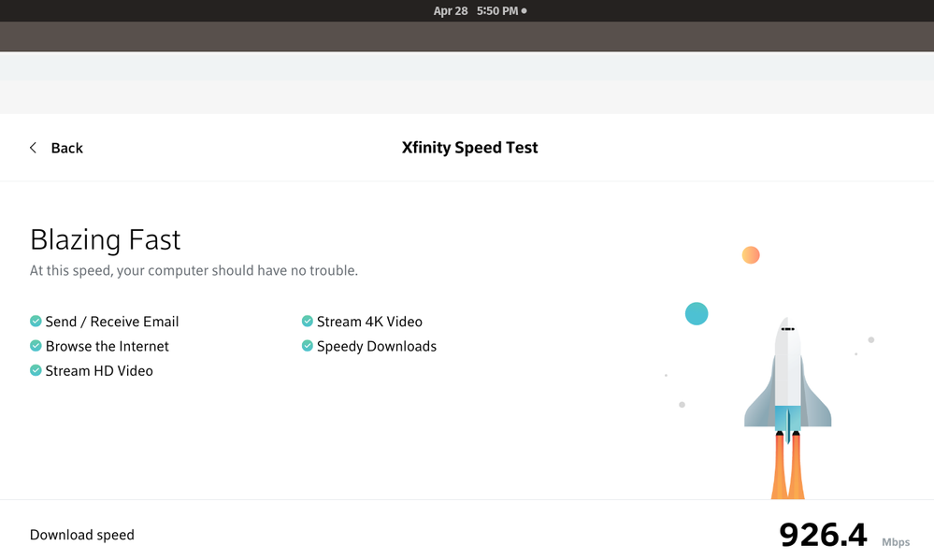The image size is (934, 560).
Task: Click the 926.4 speed reading
Action: pyautogui.click(x=822, y=532)
